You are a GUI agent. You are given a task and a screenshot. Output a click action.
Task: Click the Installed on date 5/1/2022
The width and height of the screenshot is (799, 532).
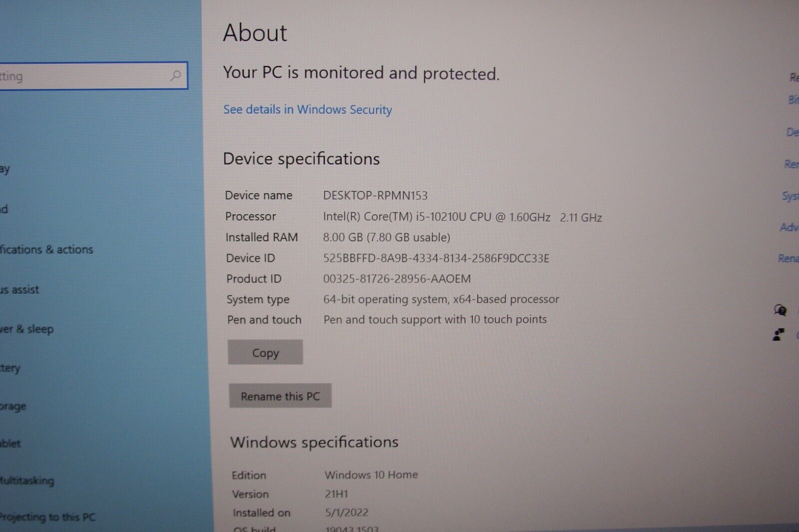pos(347,513)
